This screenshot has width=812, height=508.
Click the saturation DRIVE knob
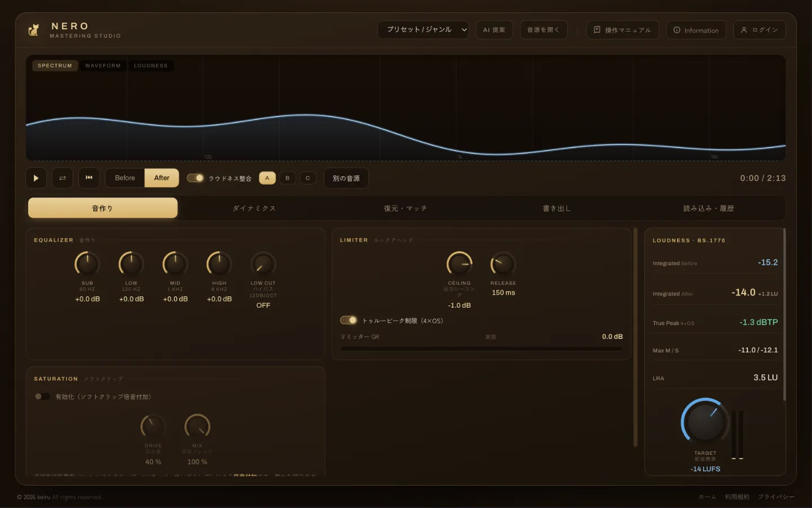click(153, 426)
